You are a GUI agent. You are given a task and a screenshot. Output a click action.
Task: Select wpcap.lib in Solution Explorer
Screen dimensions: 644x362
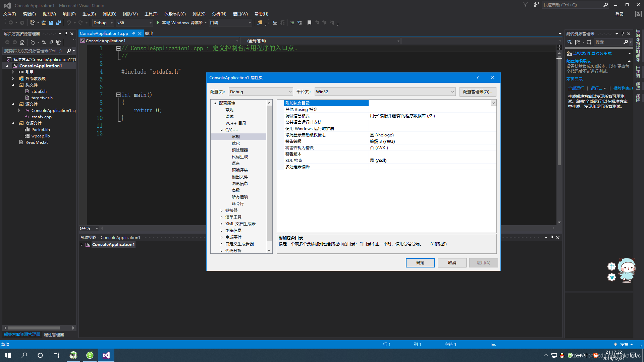coord(41,136)
